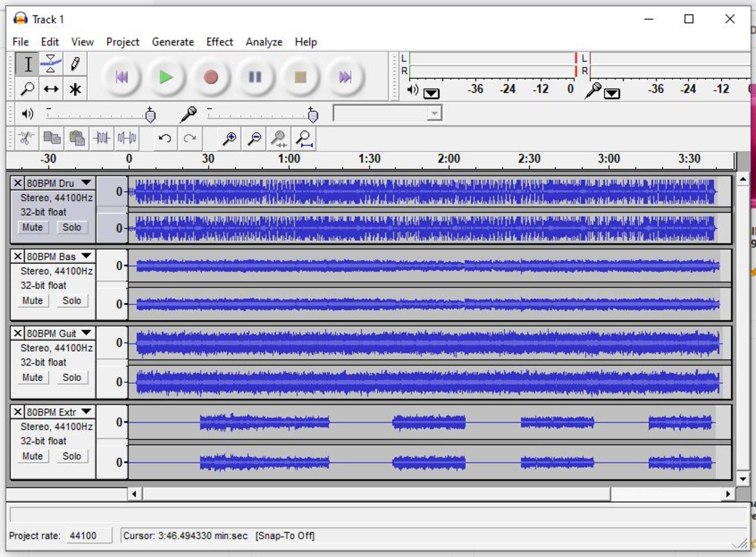This screenshot has height=557, width=756.
Task: Open the Help menu
Action: pos(306,42)
